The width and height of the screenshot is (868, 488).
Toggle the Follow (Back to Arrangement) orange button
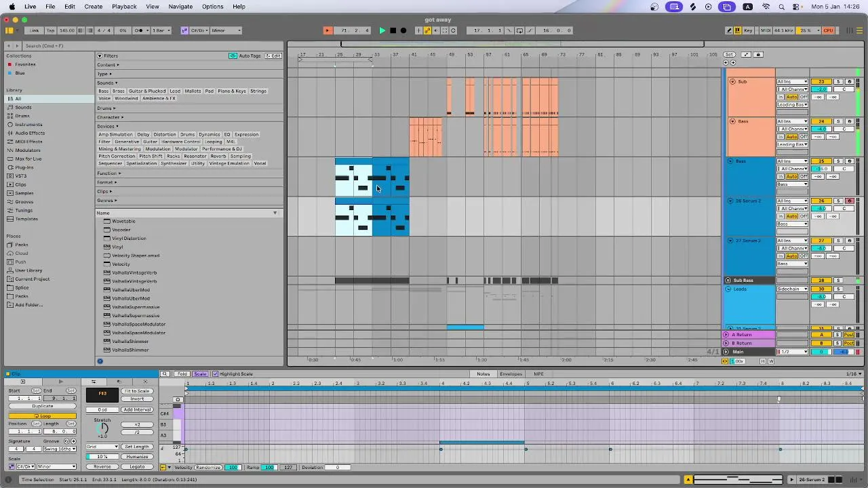point(328,30)
